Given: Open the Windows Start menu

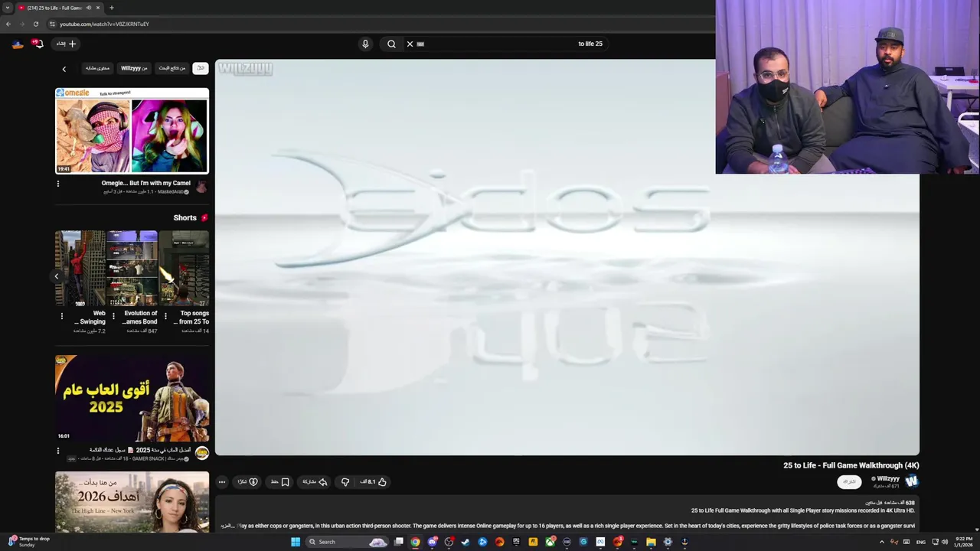Looking at the screenshot, I should click(296, 542).
